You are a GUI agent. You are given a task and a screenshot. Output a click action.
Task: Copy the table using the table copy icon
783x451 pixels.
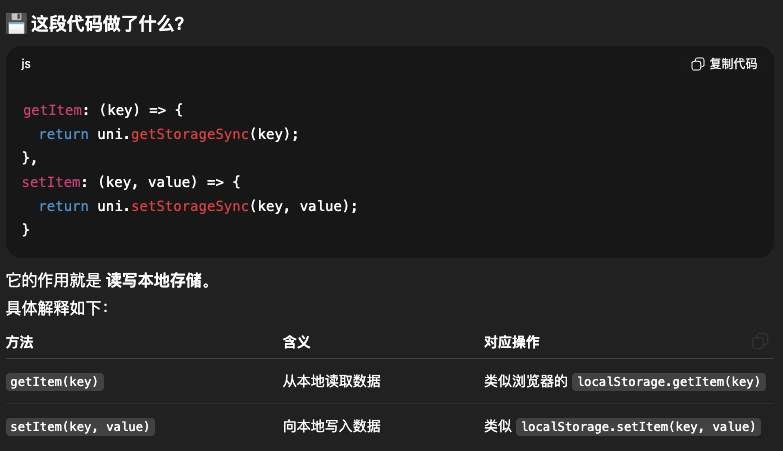click(760, 342)
